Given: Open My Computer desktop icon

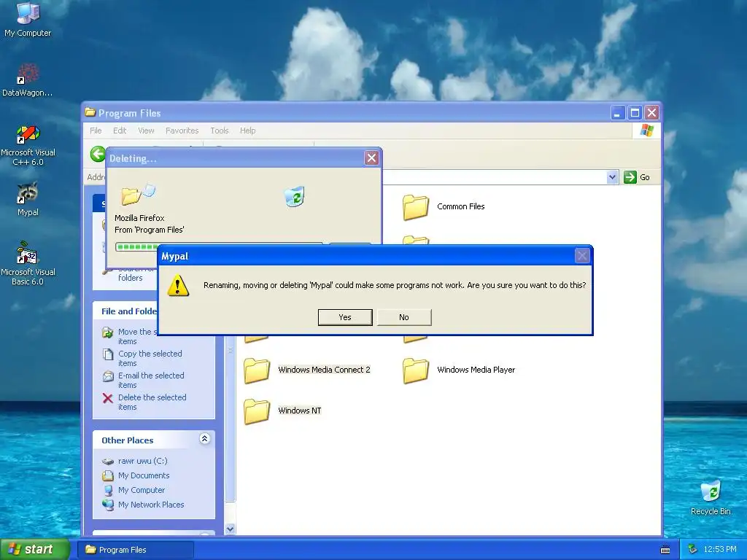Looking at the screenshot, I should click(28, 20).
